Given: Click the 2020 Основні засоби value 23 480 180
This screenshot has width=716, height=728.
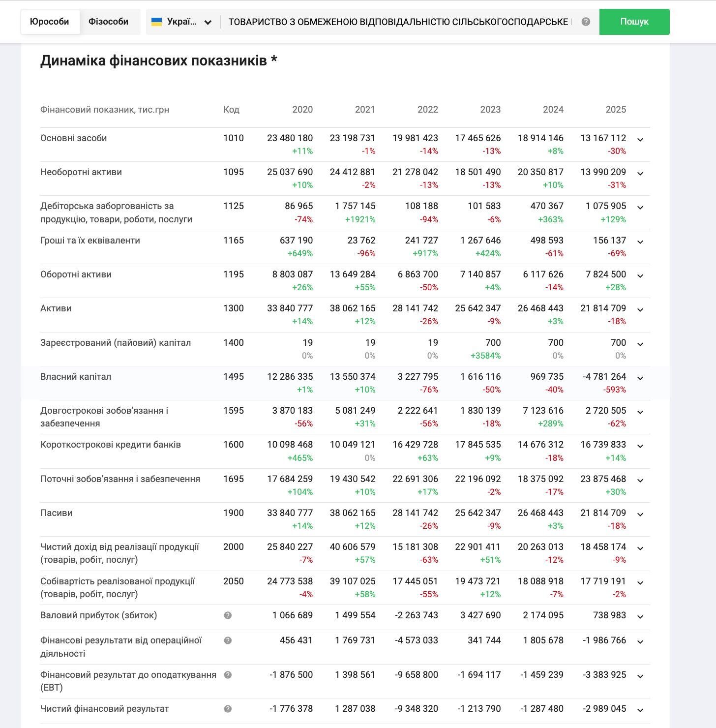Looking at the screenshot, I should point(290,138).
